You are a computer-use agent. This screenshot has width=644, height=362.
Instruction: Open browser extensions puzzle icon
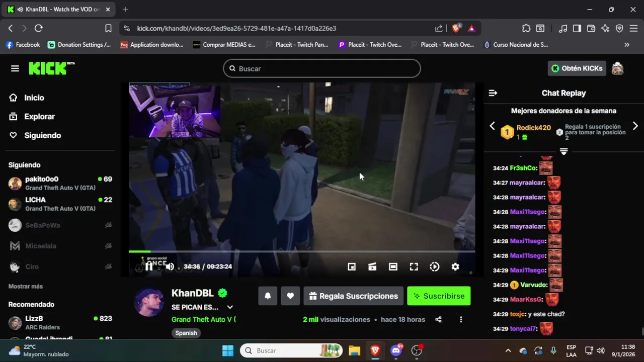pyautogui.click(x=526, y=28)
